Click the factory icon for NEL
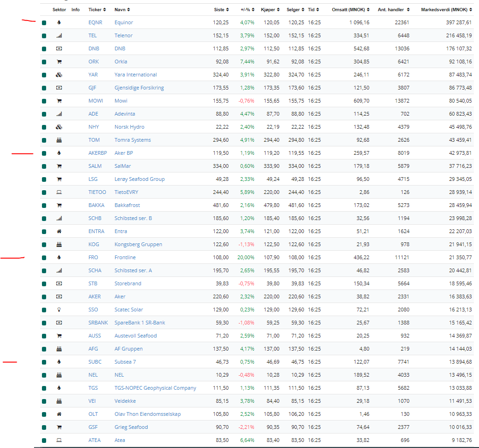The width and height of the screenshot is (479, 448). [x=59, y=375]
